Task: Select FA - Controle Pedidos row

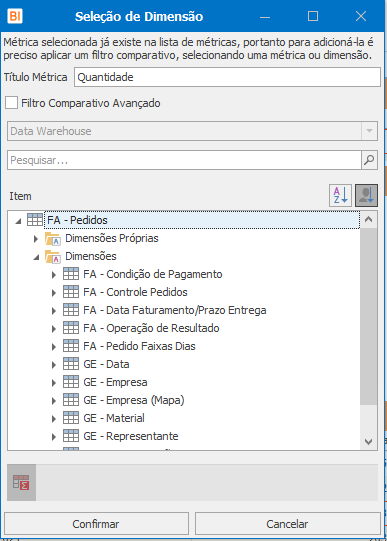Action: tap(135, 292)
